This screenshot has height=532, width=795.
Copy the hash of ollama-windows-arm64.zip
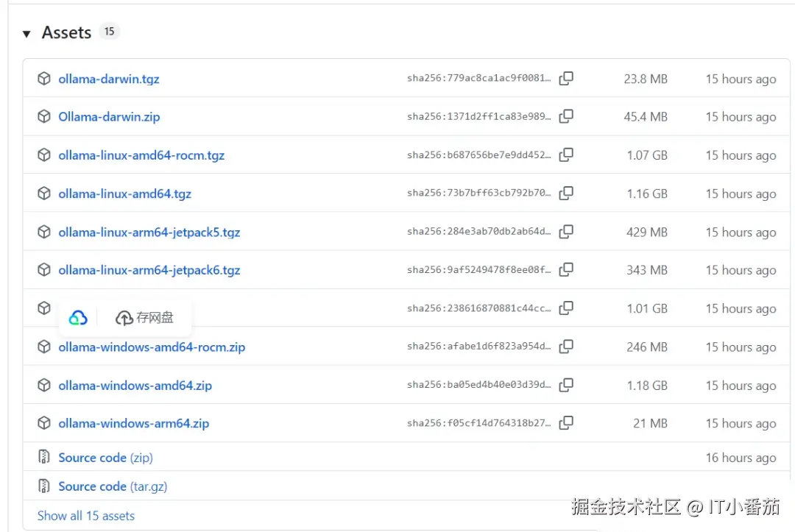coord(566,423)
